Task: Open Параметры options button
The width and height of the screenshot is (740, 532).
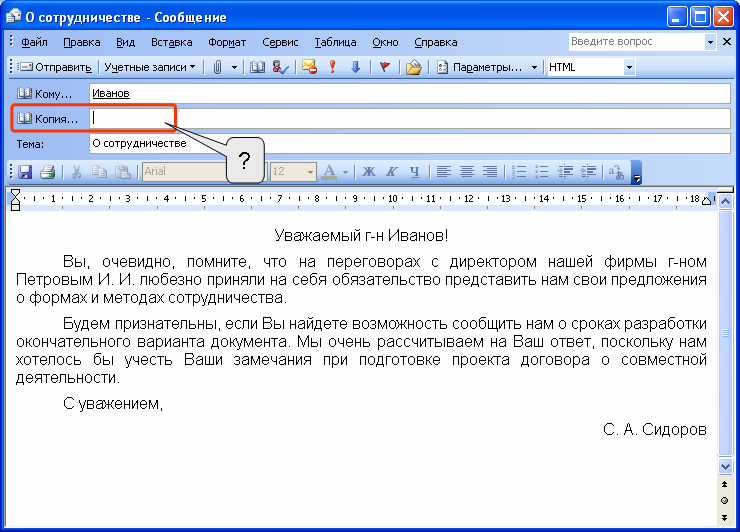Action: [x=479, y=68]
